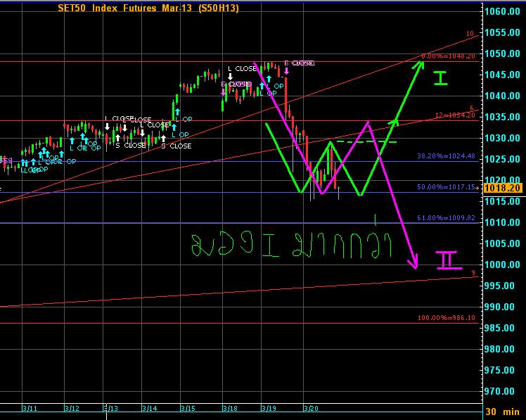Click the 3/15 date on time axis

[188, 408]
